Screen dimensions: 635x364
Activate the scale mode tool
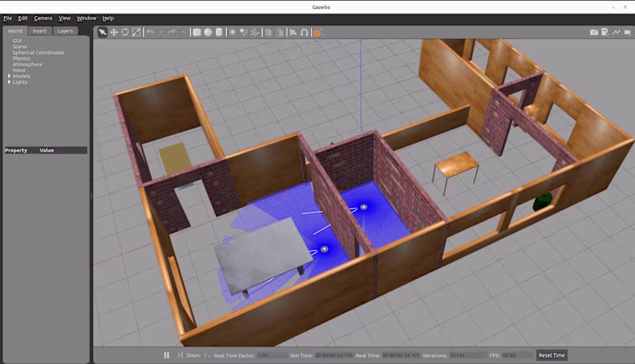137,33
